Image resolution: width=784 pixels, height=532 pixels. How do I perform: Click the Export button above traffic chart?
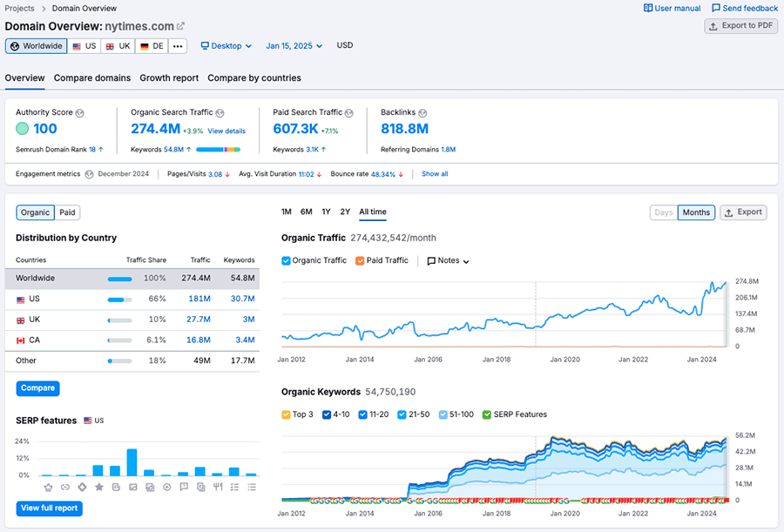(743, 212)
